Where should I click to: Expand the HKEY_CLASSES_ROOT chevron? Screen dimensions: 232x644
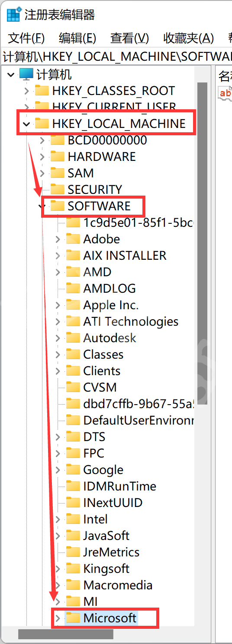click(x=27, y=91)
